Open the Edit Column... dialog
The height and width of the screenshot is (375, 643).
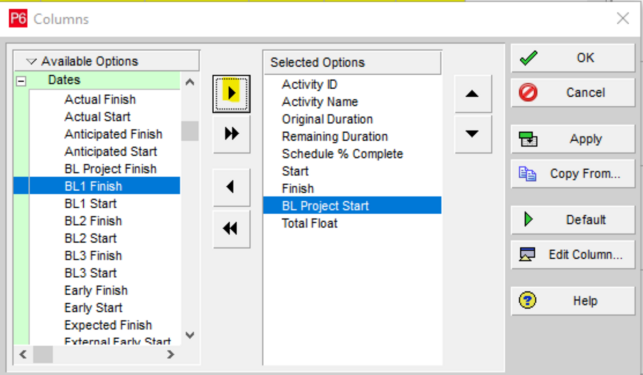tap(573, 255)
